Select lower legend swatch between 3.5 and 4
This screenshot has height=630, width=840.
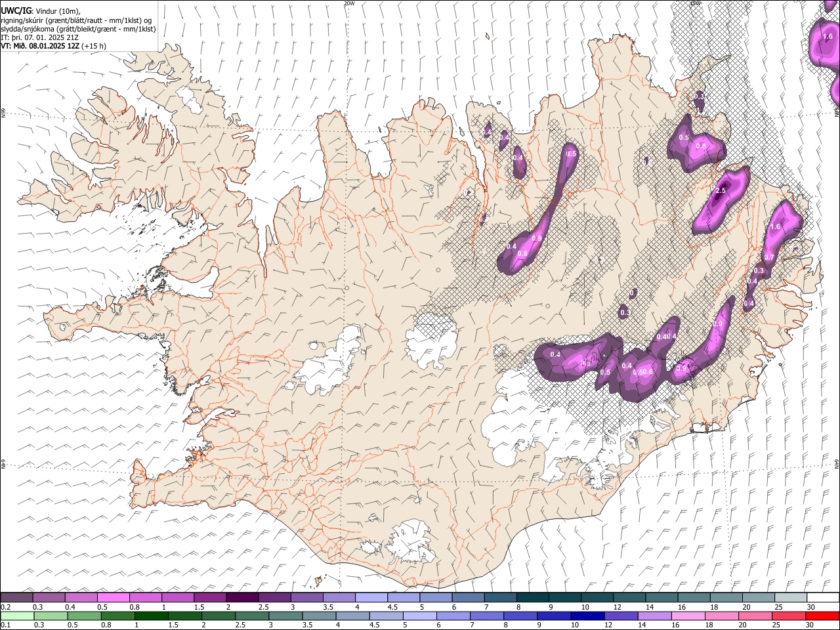(319, 616)
